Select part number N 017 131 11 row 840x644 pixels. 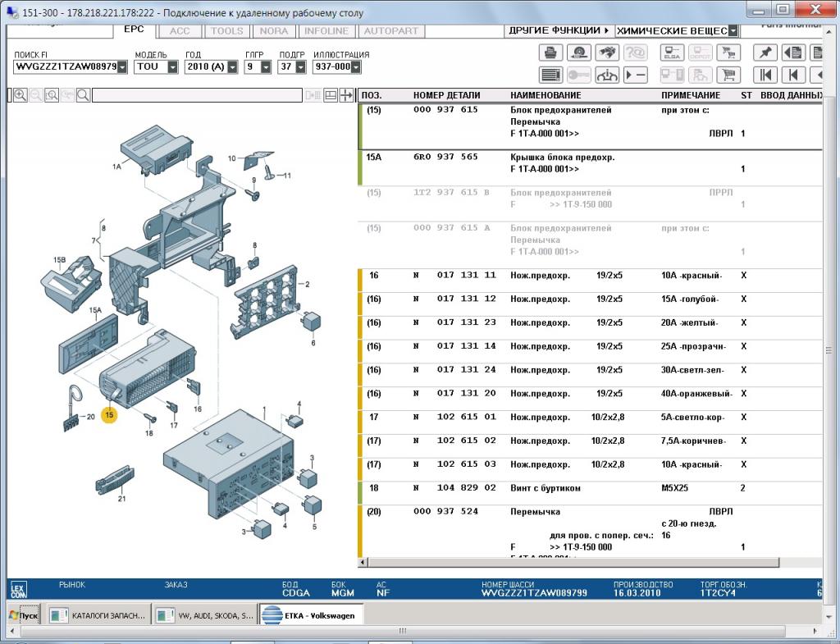coord(591,281)
